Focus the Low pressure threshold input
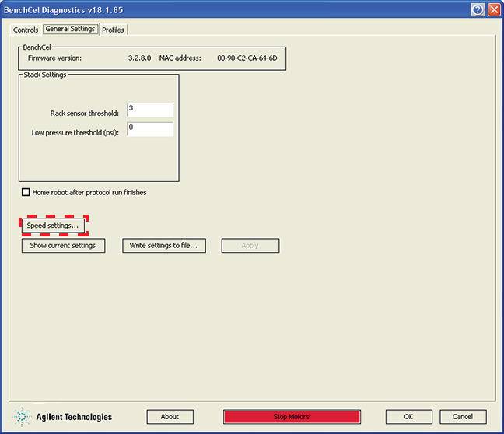Viewport: 504px width, 434px height. [149, 129]
